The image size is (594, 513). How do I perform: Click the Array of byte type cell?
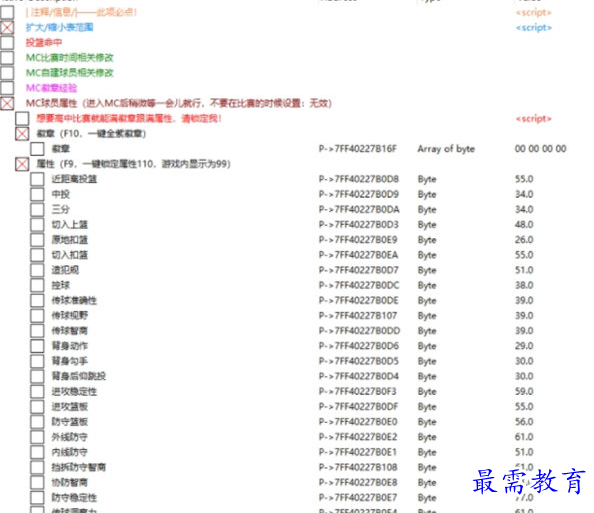pos(446,149)
